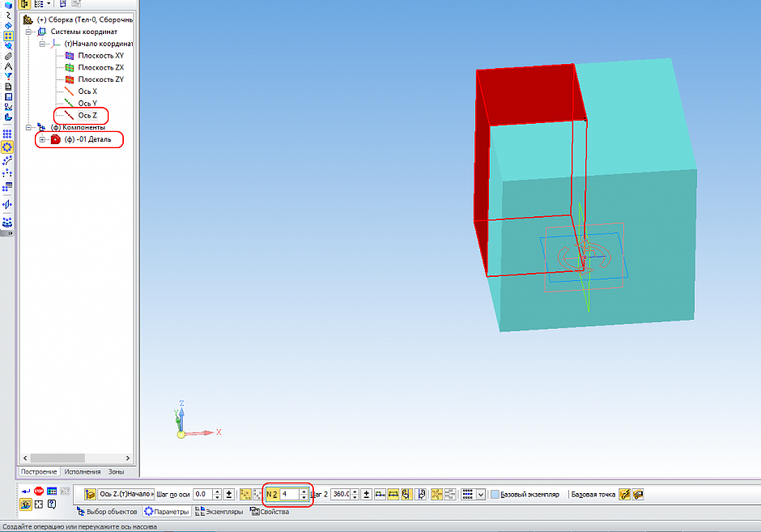Toggle the first radial direction mode button before N 2

(x=245, y=494)
